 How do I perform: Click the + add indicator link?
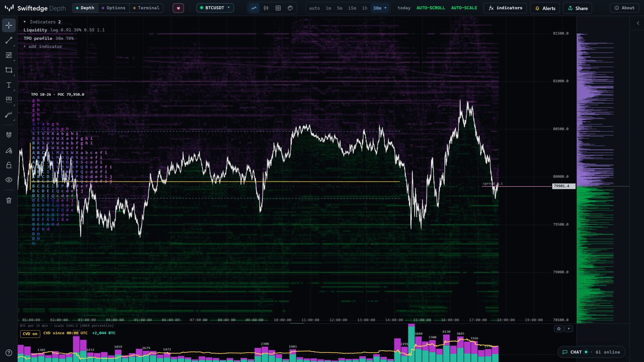tap(43, 47)
